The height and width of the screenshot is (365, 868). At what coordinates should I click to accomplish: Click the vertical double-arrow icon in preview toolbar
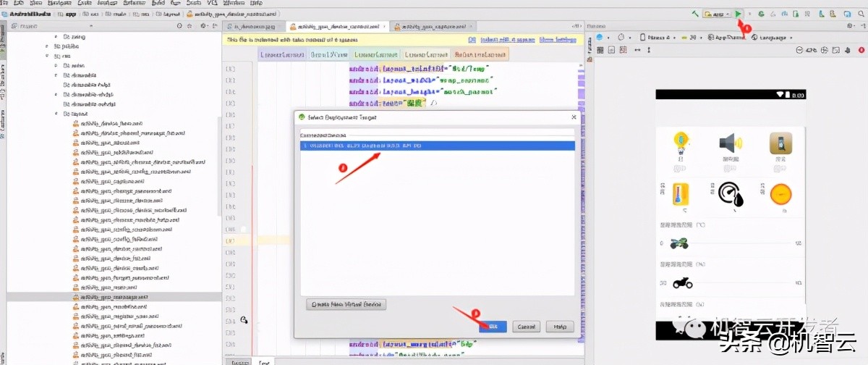(x=649, y=49)
